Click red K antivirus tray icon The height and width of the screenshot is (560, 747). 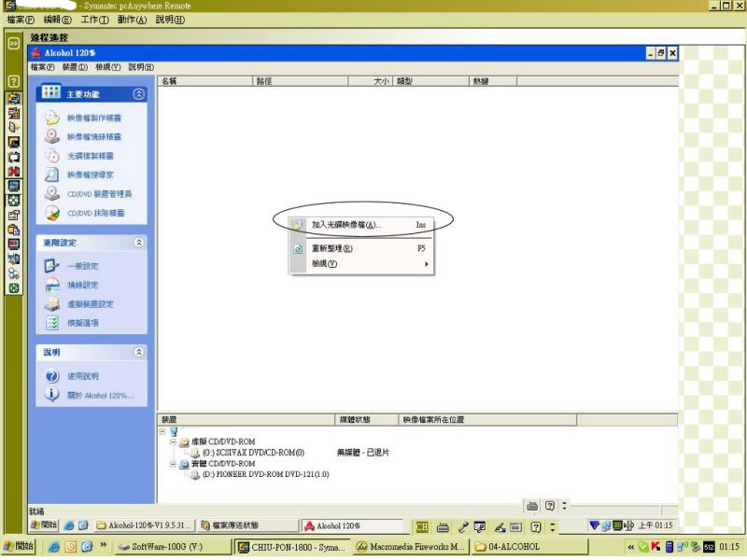656,547
